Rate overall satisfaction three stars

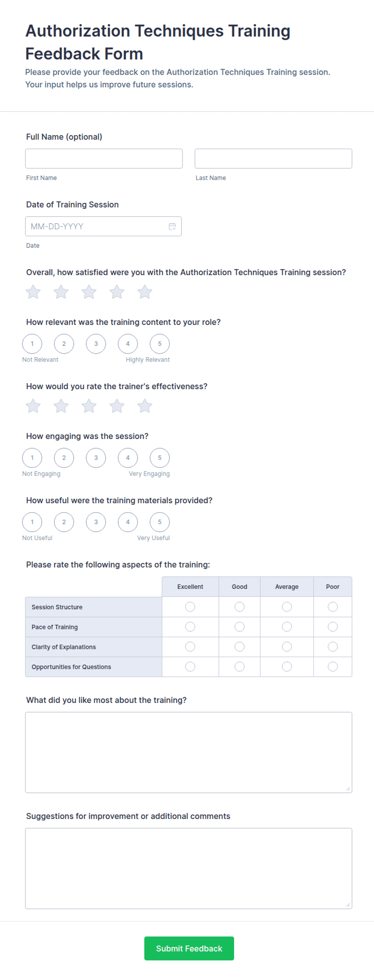click(x=89, y=292)
